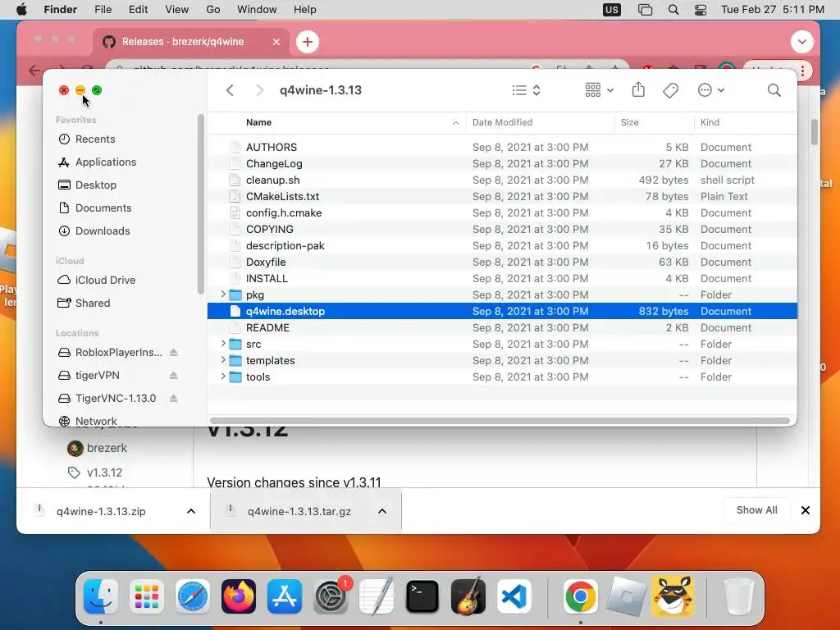Open a new tab in Chrome
The height and width of the screenshot is (630, 840).
308,42
